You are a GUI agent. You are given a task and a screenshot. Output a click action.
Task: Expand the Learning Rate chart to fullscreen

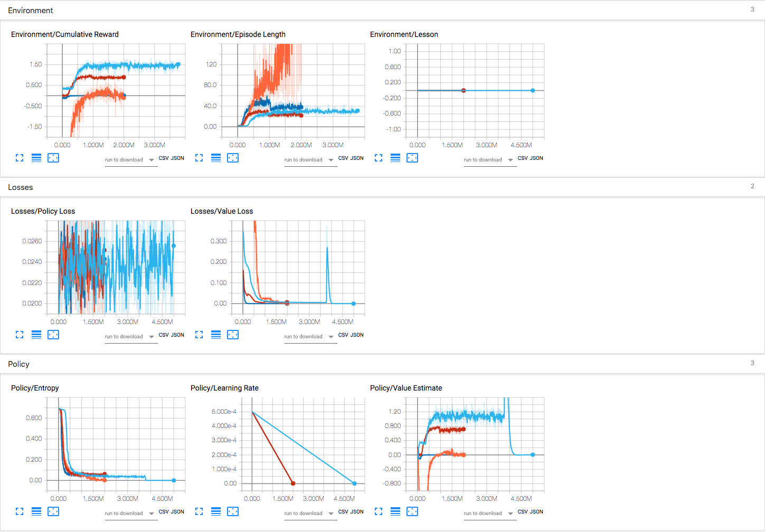pyautogui.click(x=199, y=511)
